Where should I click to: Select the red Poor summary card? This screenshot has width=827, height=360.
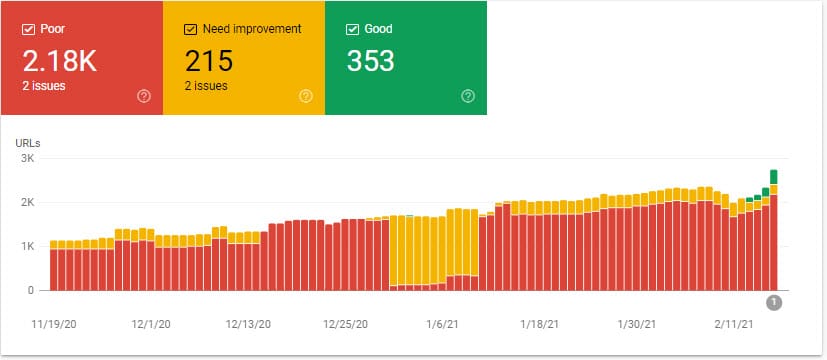tap(82, 58)
